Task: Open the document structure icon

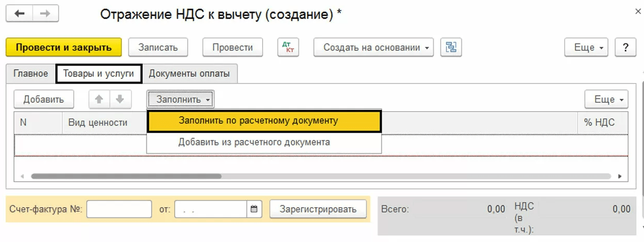Action: 451,47
